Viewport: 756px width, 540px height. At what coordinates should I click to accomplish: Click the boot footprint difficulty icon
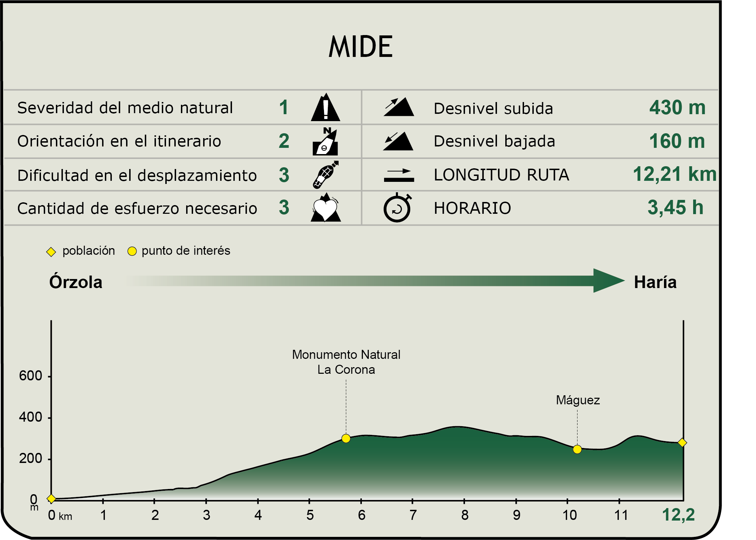(325, 175)
